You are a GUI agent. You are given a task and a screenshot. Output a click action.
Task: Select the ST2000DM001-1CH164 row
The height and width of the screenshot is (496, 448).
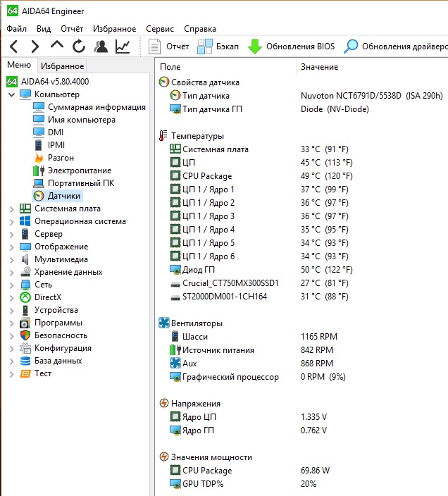pos(301,297)
